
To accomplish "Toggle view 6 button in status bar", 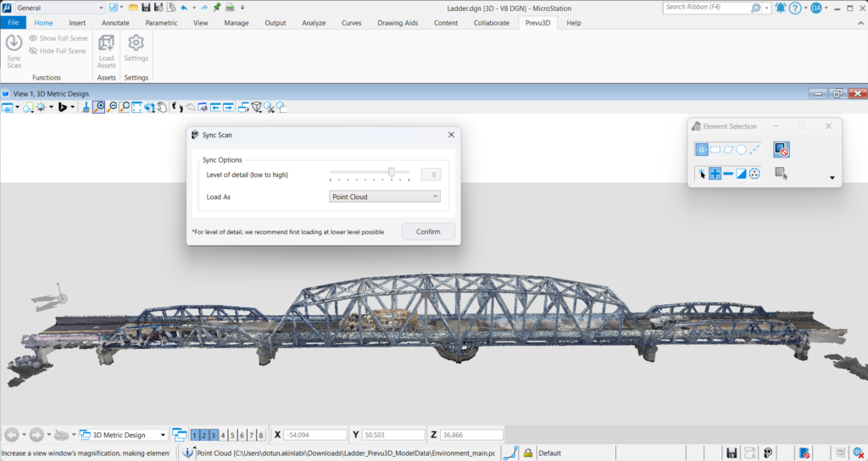I will 242,435.
